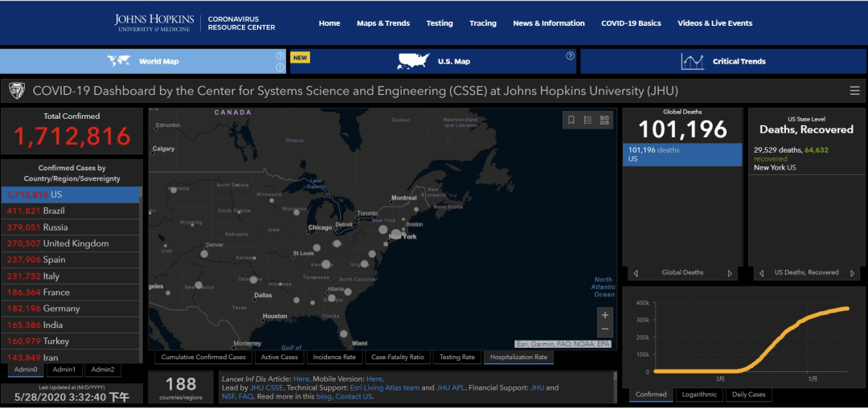The width and height of the screenshot is (868, 409).
Task: Select Italy row with 231,732 cases
Action: click(x=70, y=276)
